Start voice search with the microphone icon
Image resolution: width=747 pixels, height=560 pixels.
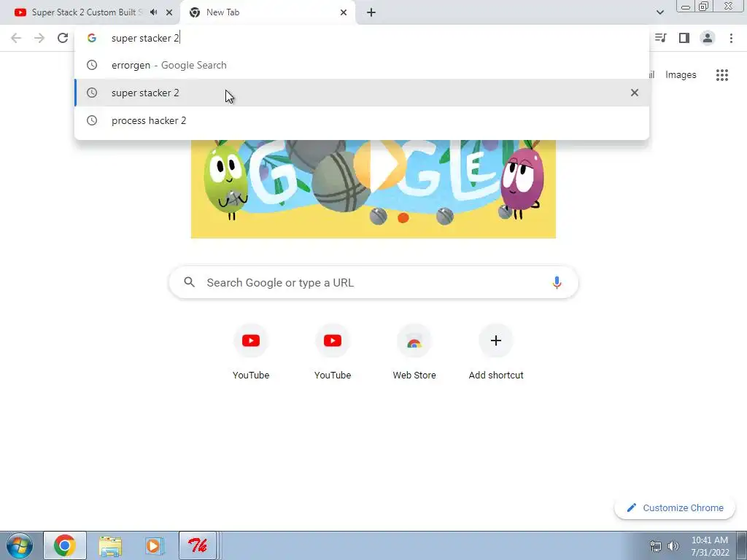coord(557,282)
